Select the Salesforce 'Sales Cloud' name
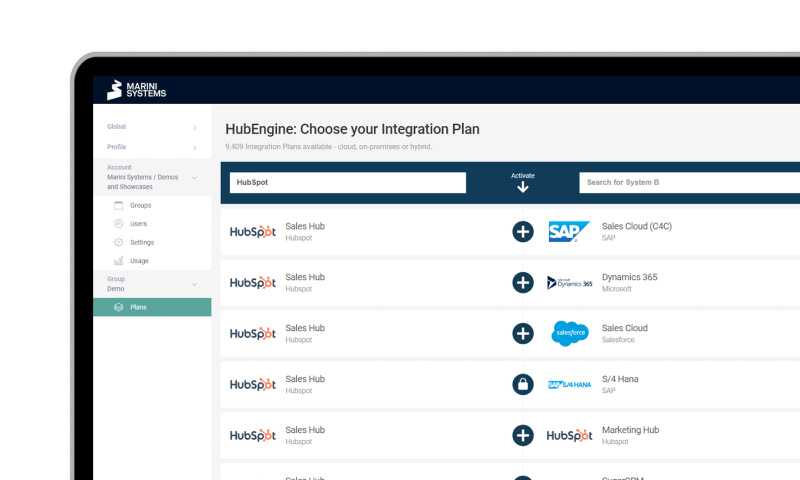Viewport: 800px width, 480px height. (x=624, y=328)
